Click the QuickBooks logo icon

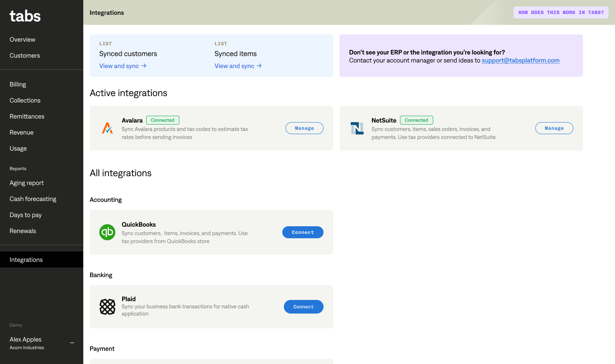107,232
